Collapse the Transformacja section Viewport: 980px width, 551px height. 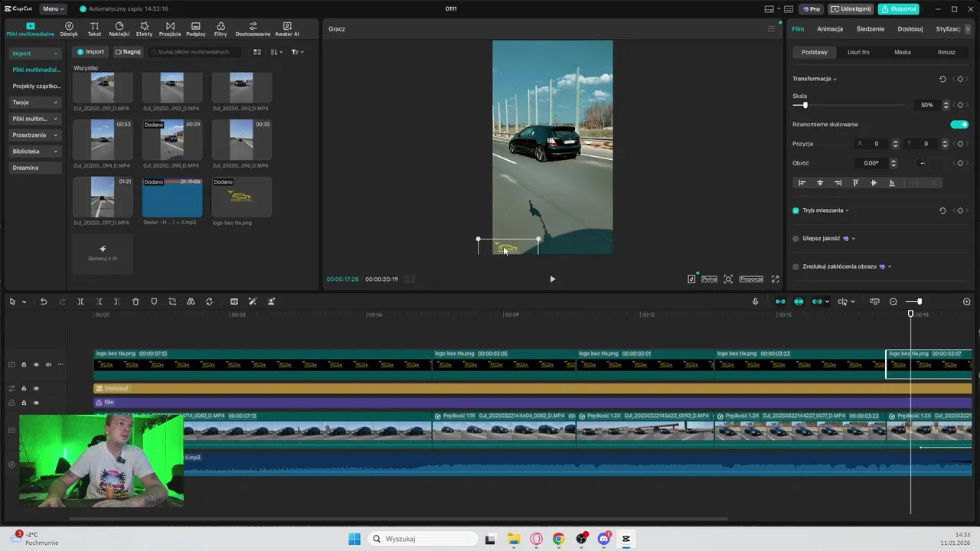coord(835,79)
